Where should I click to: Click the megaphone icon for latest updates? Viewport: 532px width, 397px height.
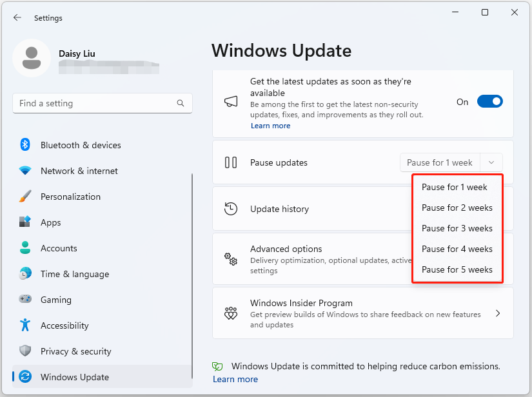coord(231,101)
